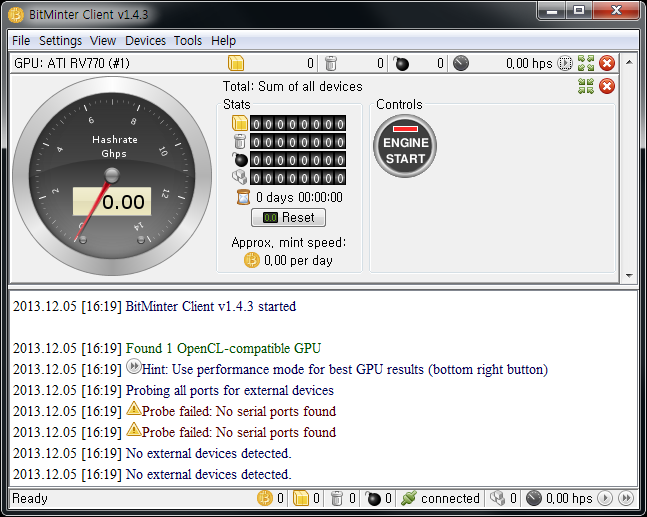Open the File menu

(21, 40)
